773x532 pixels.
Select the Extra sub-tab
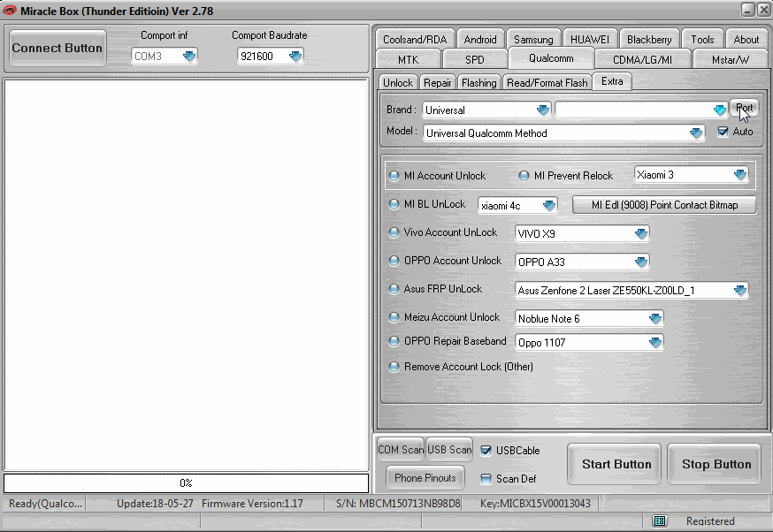612,81
